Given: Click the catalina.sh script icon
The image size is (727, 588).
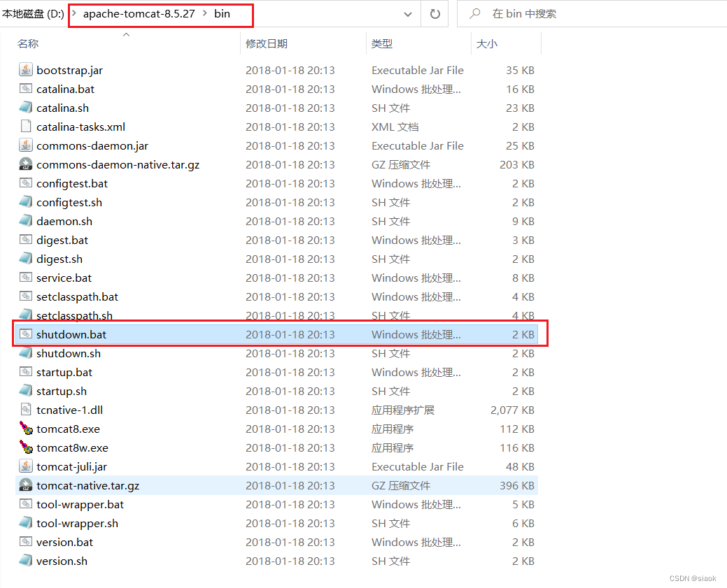Looking at the screenshot, I should [x=26, y=108].
